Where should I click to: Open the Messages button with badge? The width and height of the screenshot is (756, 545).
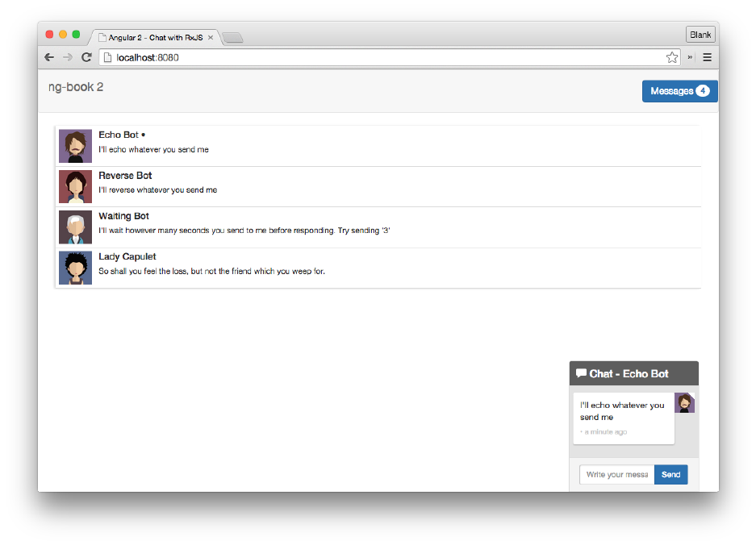[679, 91]
